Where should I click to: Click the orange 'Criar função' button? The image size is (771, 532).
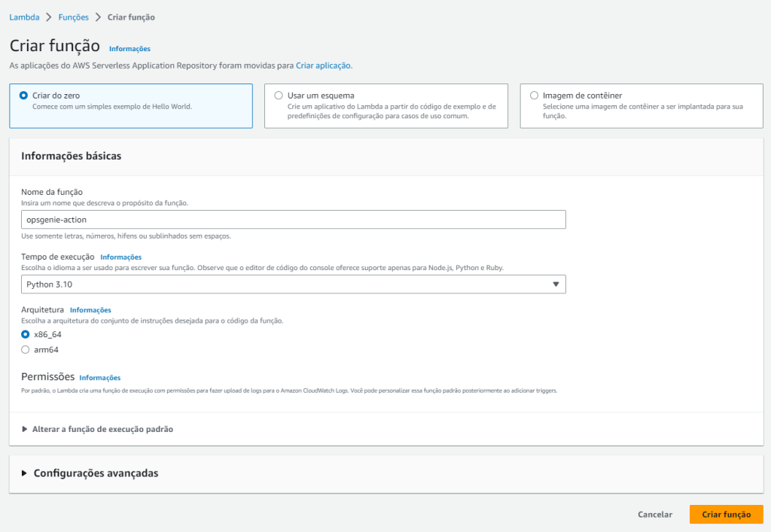[726, 514]
